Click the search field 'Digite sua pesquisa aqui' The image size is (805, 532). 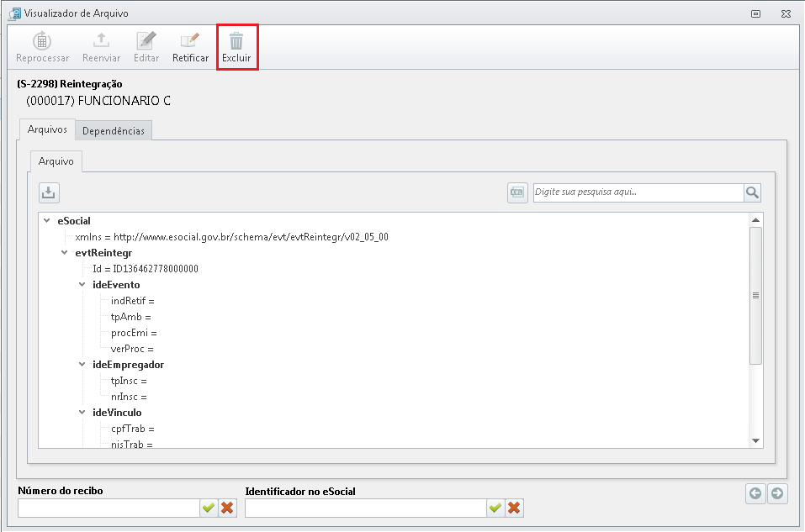(x=638, y=192)
